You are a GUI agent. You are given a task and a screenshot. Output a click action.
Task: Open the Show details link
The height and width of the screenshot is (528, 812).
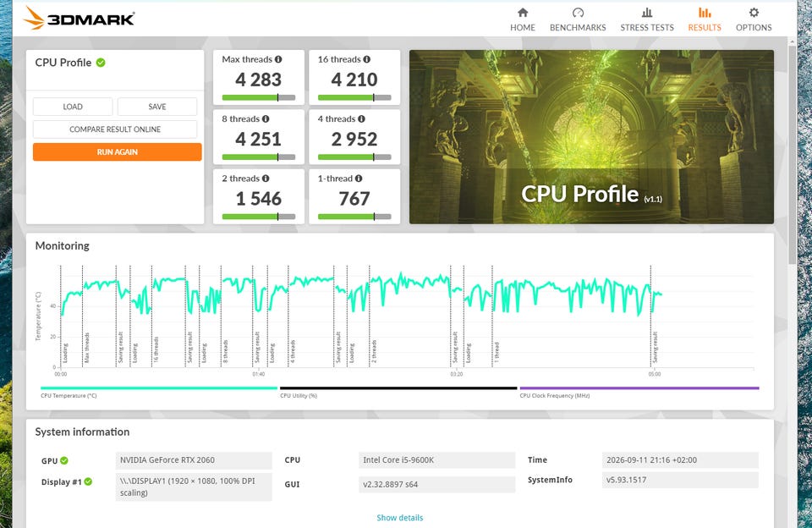point(400,518)
